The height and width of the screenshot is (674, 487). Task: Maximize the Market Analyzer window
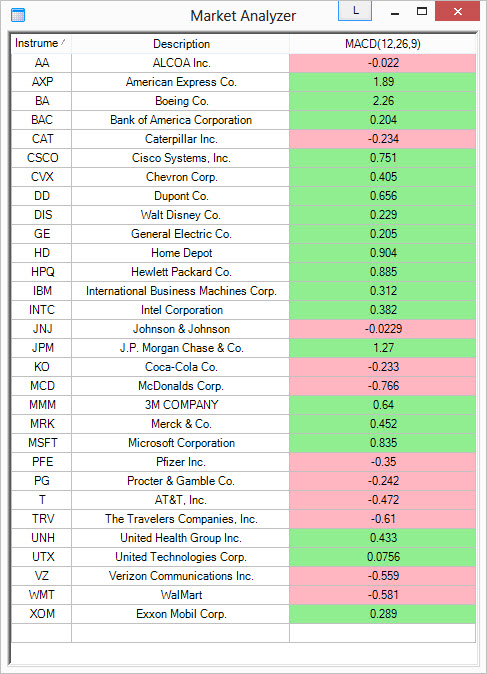point(422,12)
